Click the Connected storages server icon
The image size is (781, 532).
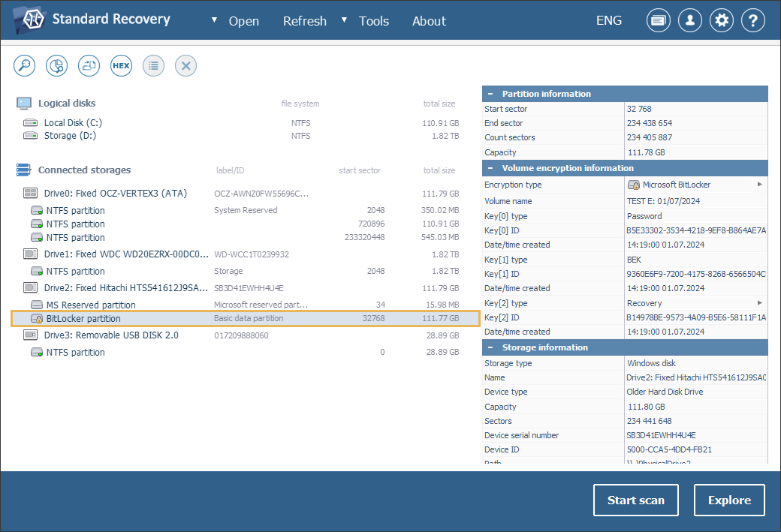tap(23, 170)
